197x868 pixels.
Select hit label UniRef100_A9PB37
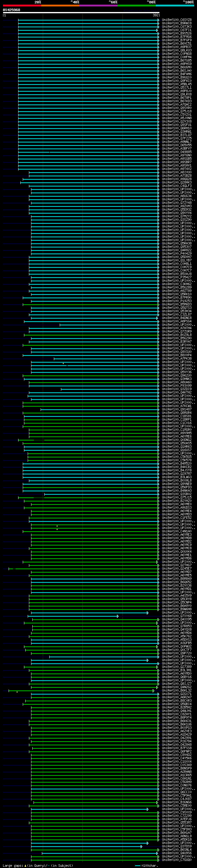click(177, 47)
